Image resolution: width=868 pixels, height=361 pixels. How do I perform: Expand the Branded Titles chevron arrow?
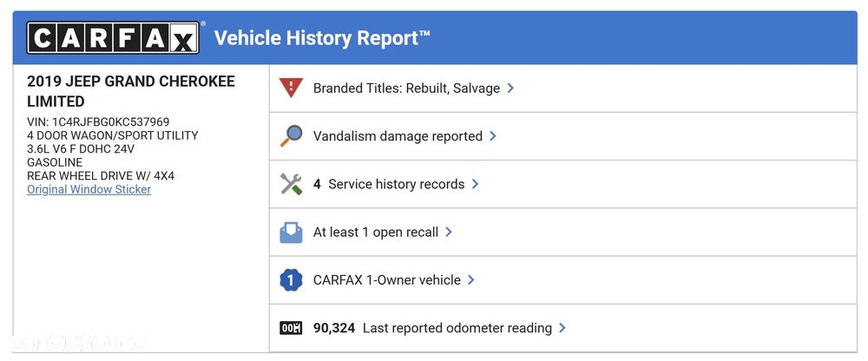[x=510, y=88]
